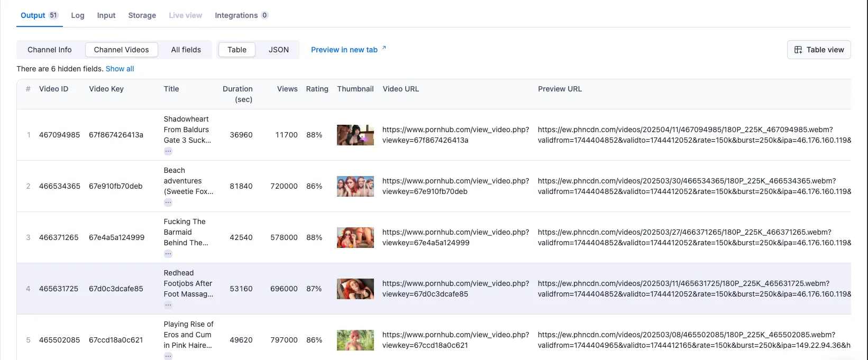This screenshot has height=360, width=868.
Task: Open the Live view tab
Action: pyautogui.click(x=185, y=15)
